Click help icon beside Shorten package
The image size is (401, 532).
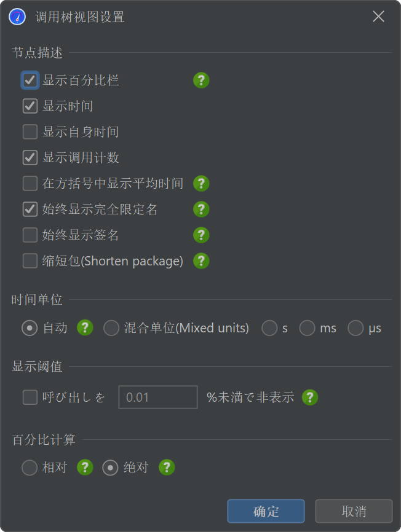pos(201,261)
